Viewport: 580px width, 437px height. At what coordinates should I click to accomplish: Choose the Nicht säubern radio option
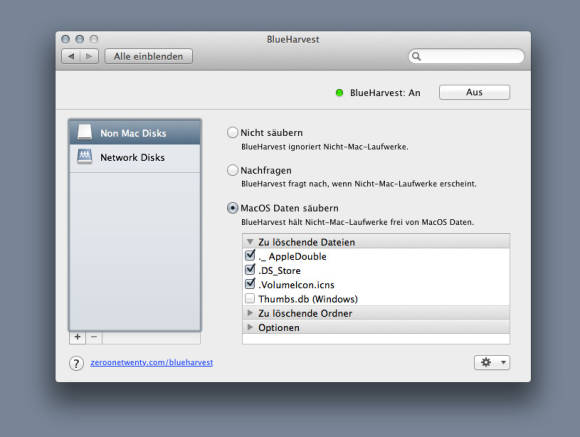coord(232,132)
